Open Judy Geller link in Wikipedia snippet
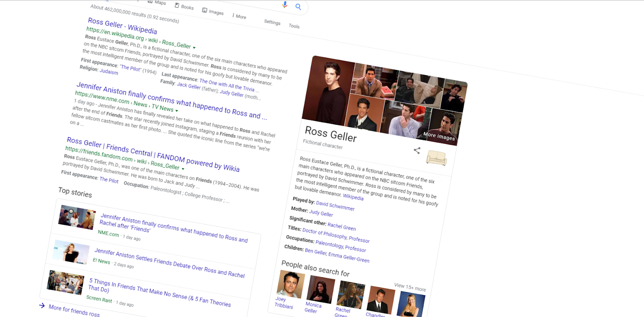This screenshot has height=317, width=644. [x=232, y=93]
